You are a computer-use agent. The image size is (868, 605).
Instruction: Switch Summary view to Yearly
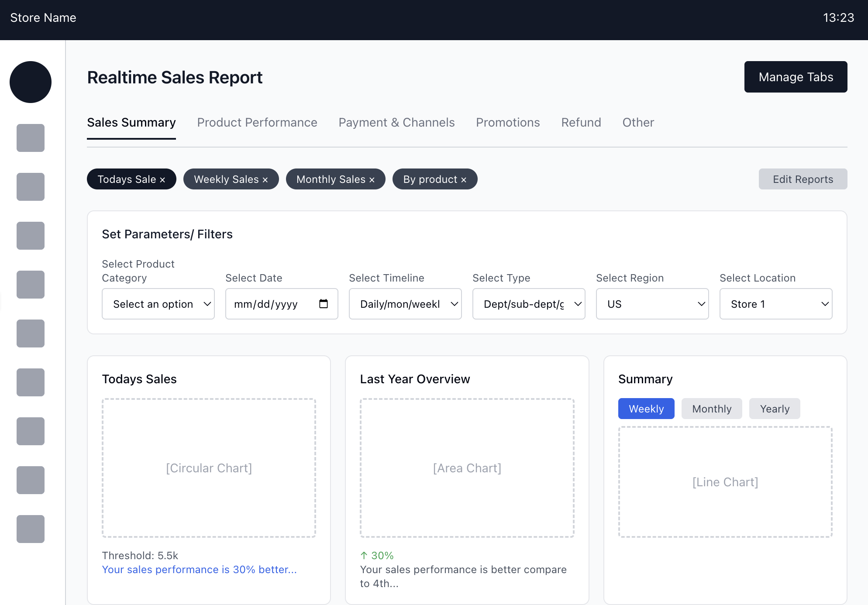775,409
